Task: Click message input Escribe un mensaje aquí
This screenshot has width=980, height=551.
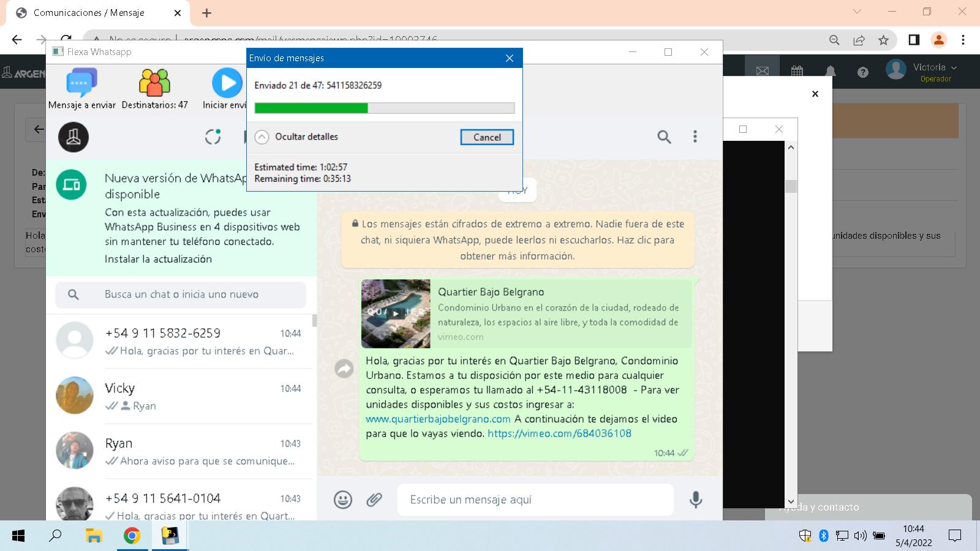Action: (x=535, y=500)
